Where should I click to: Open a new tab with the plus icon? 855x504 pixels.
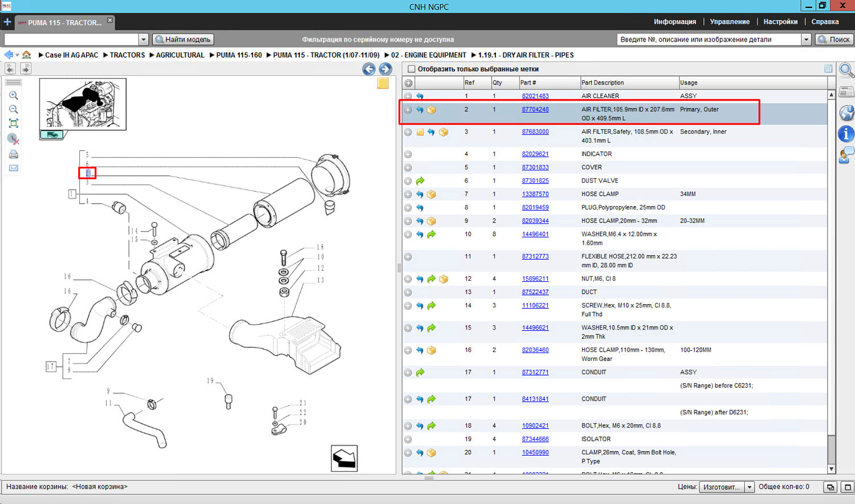pyautogui.click(x=7, y=22)
